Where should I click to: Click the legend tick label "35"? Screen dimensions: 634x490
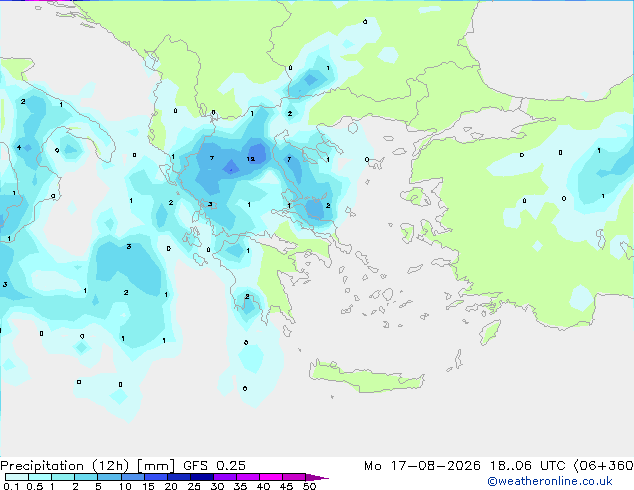240,486
